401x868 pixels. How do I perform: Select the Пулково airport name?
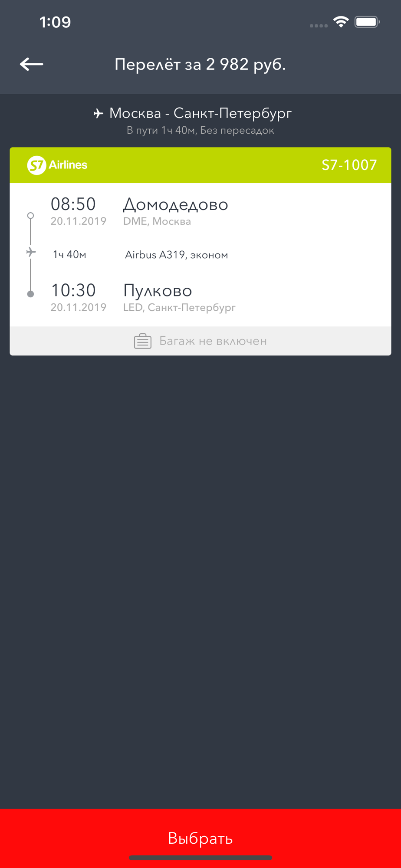click(x=158, y=290)
